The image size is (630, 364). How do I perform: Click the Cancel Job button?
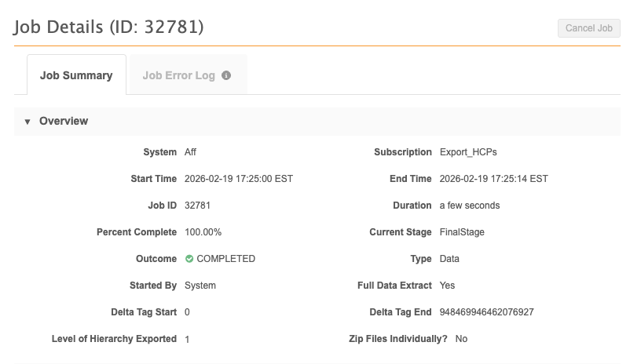click(x=588, y=28)
